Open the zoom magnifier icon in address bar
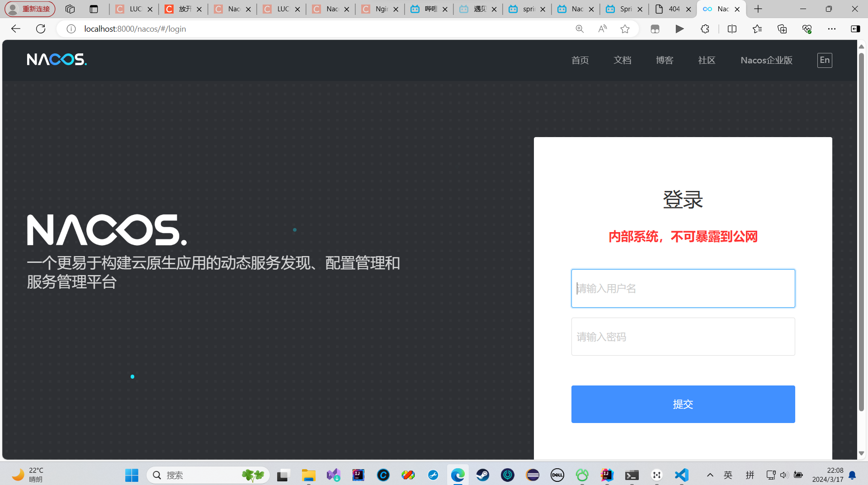Viewport: 868px width, 485px height. coord(580,29)
